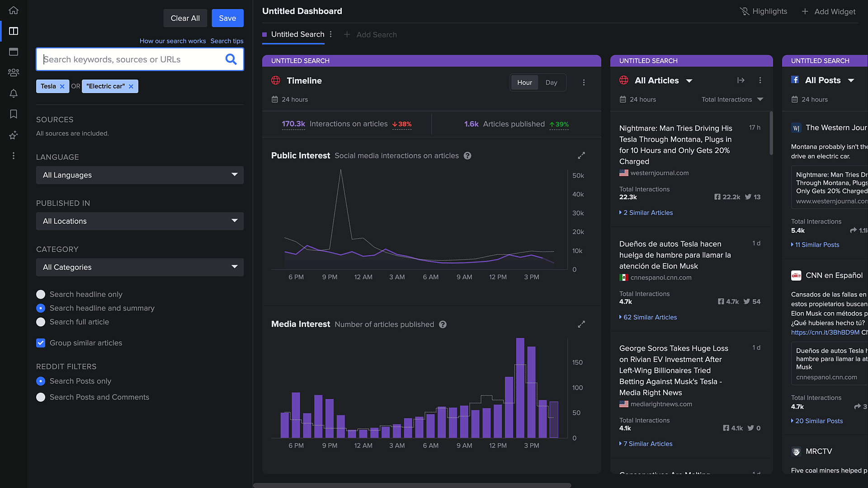The width and height of the screenshot is (868, 488).
Task: Open Nightmare Tesla Montana article headline
Action: pyautogui.click(x=676, y=145)
